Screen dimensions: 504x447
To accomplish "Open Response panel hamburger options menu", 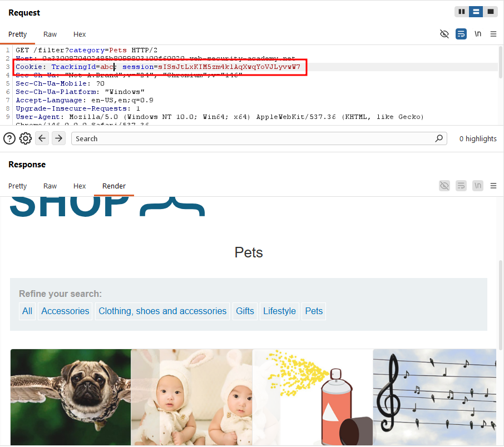I will click(x=493, y=186).
